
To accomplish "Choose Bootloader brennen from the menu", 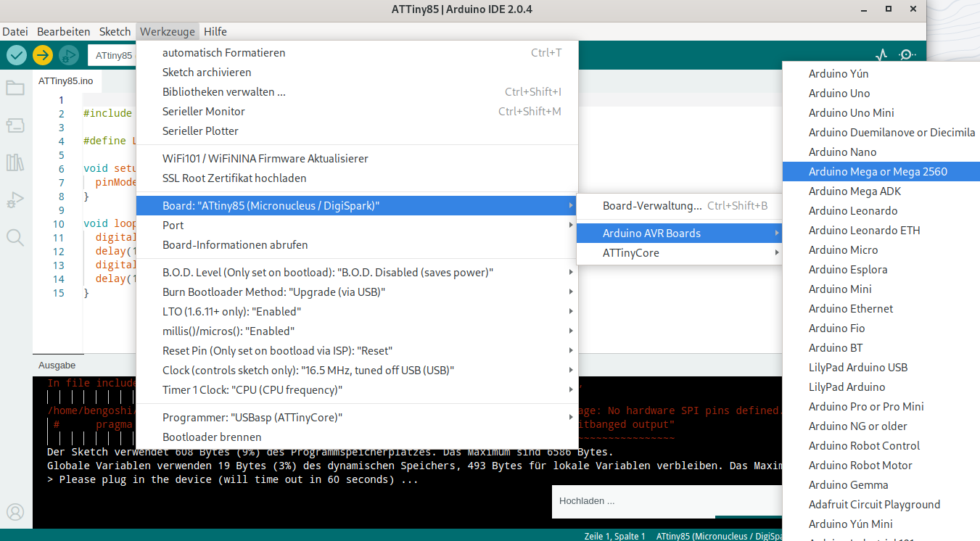I will click(x=212, y=437).
